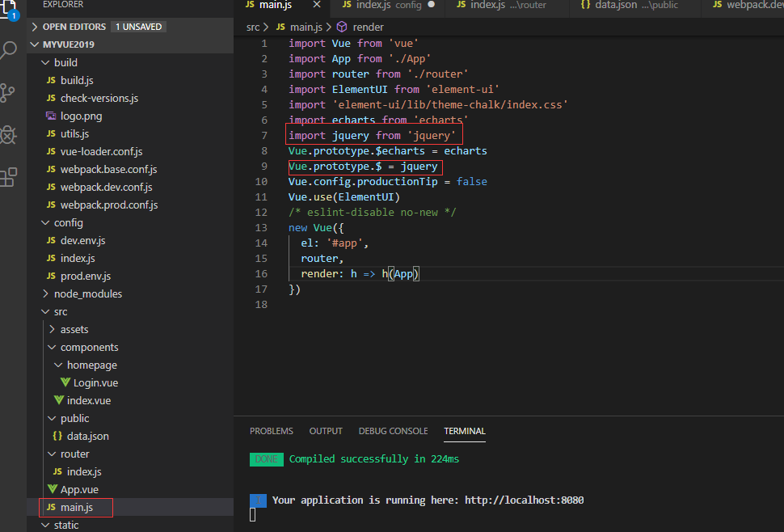Open logo.png in the build folder
Image resolution: width=784 pixels, height=532 pixels.
(81, 116)
